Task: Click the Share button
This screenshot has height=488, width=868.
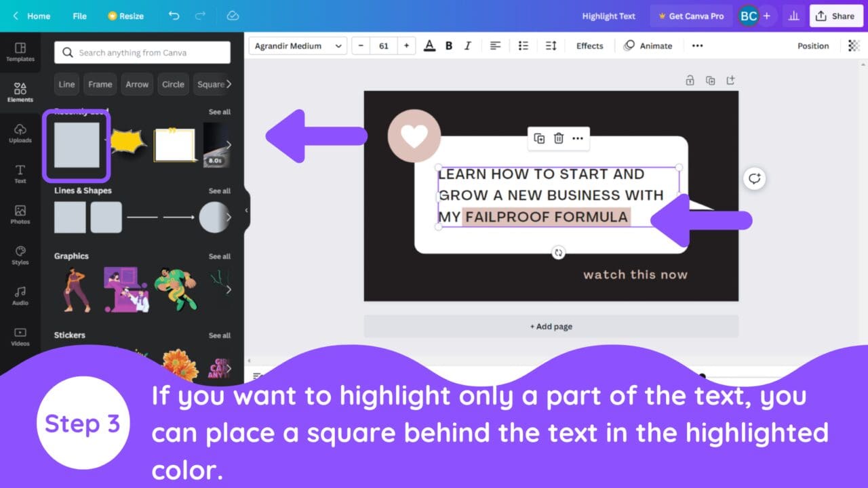Action: point(835,16)
